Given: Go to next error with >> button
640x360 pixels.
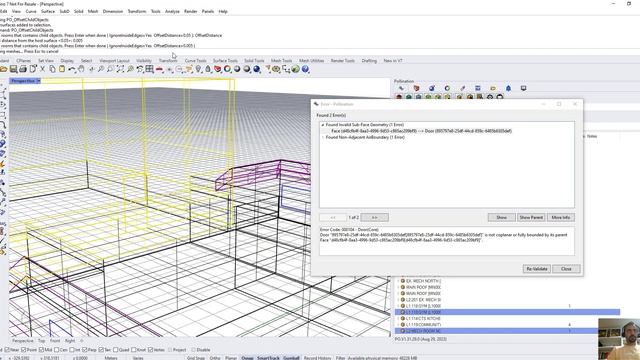Looking at the screenshot, I should coord(374,218).
